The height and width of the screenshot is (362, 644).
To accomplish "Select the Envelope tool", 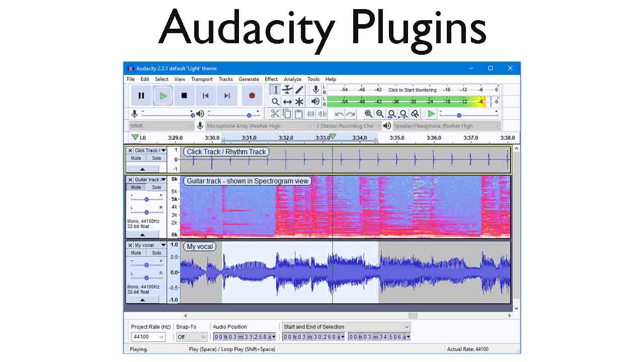I will pyautogui.click(x=287, y=89).
